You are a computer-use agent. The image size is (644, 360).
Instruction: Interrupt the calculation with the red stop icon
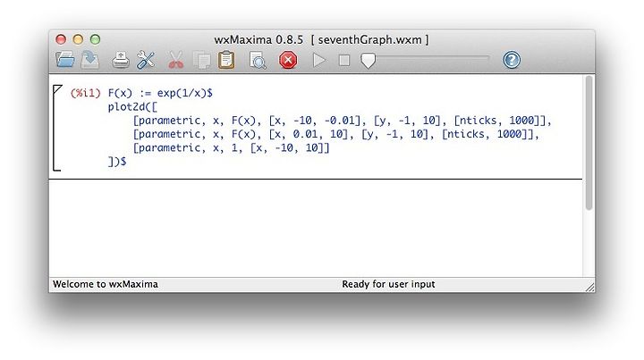(288, 60)
